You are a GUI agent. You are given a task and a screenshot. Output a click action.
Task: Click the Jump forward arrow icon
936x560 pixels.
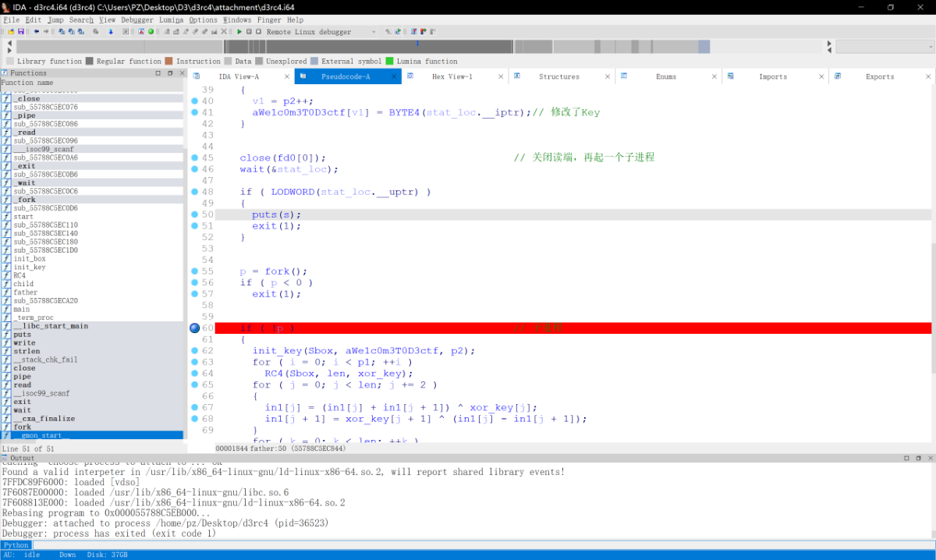point(46,32)
